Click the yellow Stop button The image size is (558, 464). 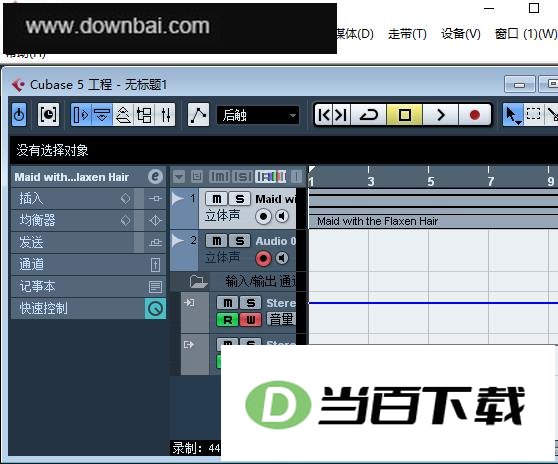coord(405,115)
